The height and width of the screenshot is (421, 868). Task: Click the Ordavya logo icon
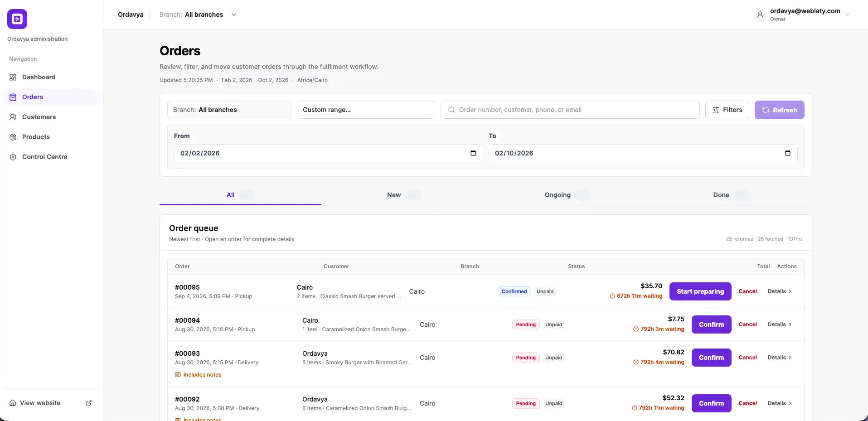(17, 19)
